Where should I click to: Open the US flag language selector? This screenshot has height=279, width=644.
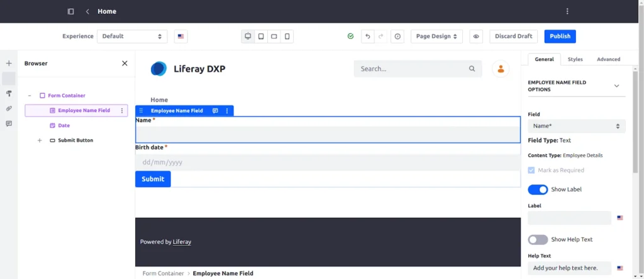tap(180, 36)
